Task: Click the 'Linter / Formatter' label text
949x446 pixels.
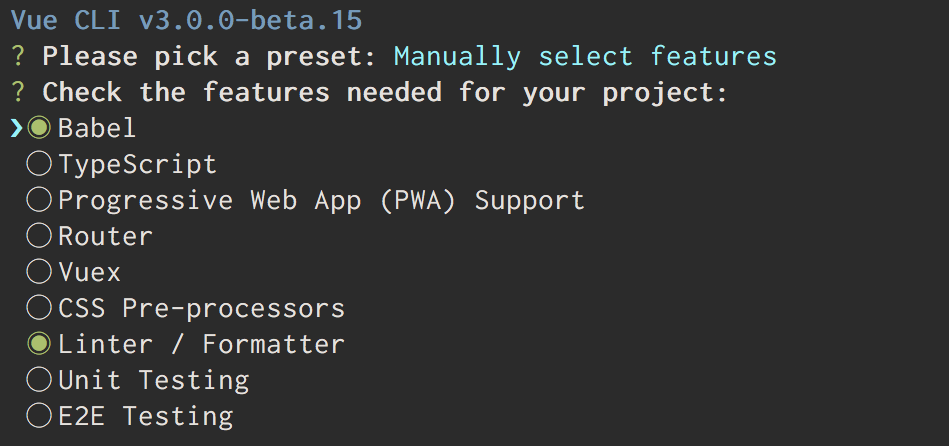Action: [x=202, y=344]
